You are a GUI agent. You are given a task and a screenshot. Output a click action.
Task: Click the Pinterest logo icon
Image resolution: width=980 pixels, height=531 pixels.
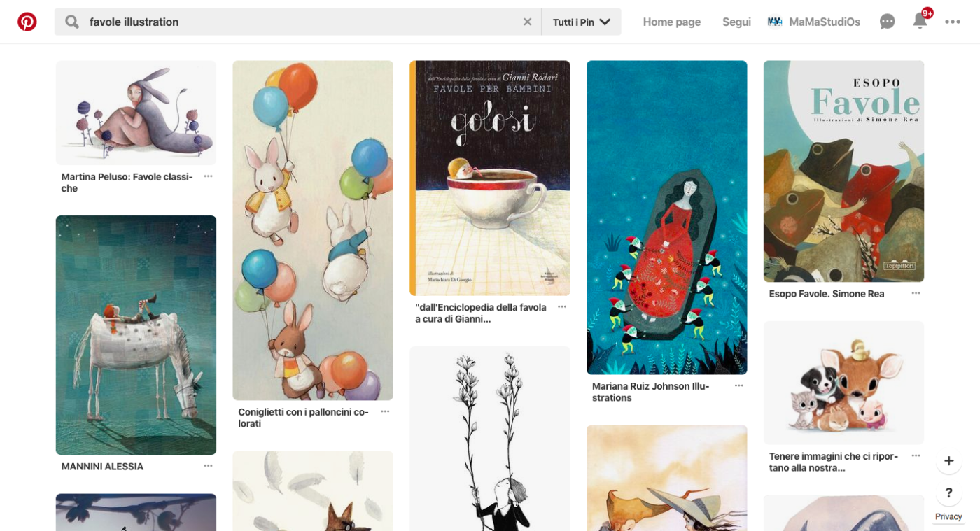[27, 22]
